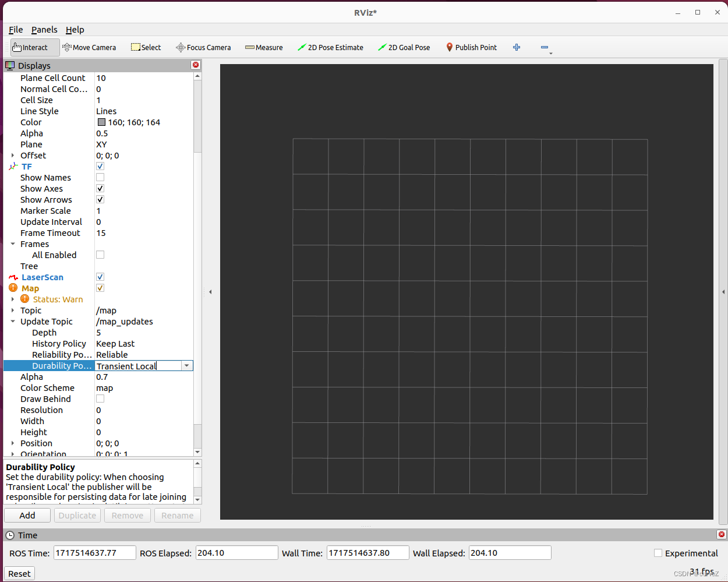Activate the Move Camera tool

(89, 47)
